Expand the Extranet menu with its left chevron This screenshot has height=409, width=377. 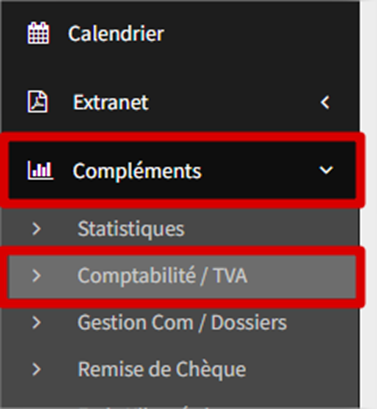pyautogui.click(x=325, y=102)
